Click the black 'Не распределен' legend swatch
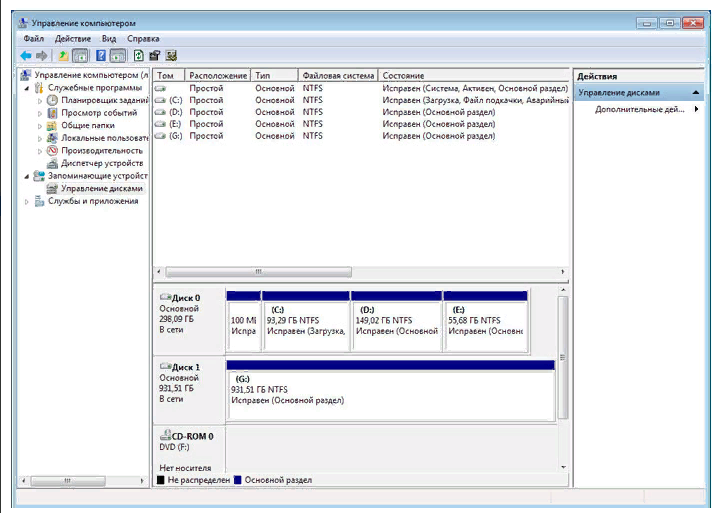The image size is (718, 513). click(x=160, y=480)
